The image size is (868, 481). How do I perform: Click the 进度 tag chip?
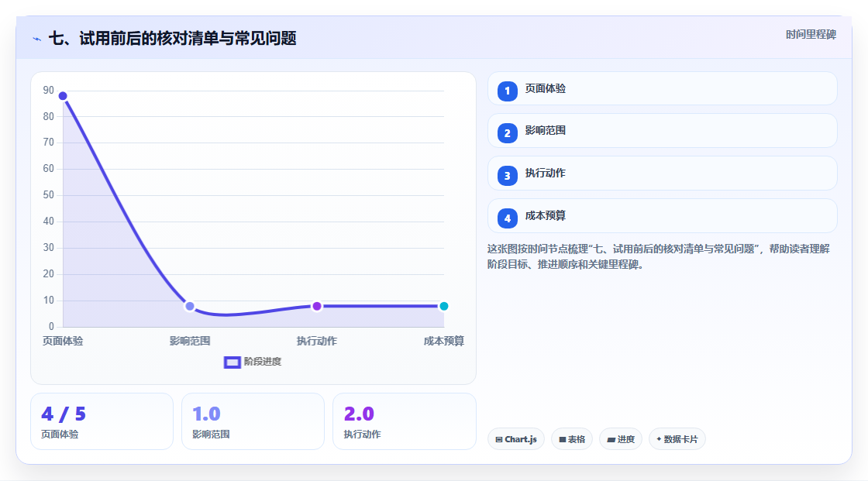621,439
